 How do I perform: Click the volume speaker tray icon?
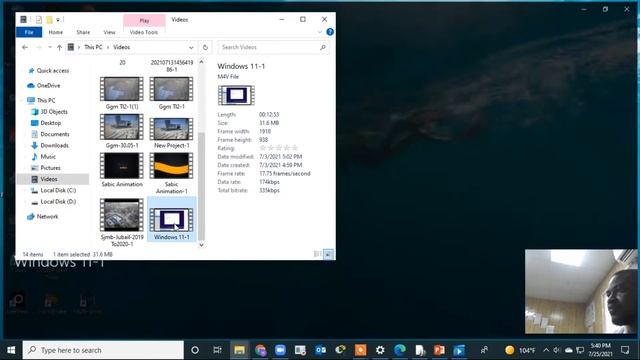[557, 350]
